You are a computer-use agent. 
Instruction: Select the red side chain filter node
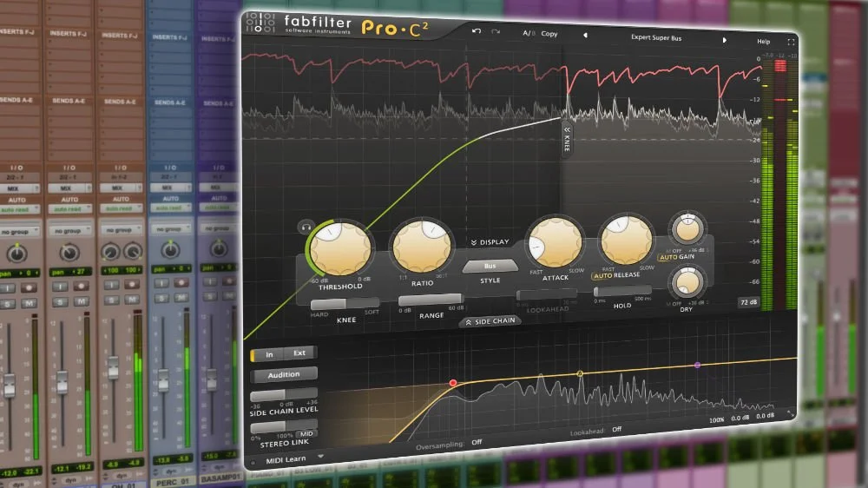pos(453,383)
